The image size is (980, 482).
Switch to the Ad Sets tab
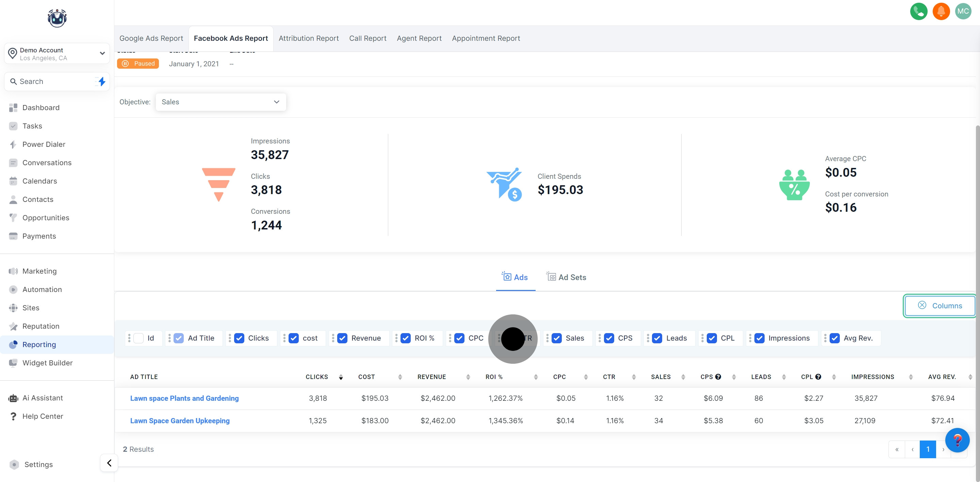click(x=566, y=277)
